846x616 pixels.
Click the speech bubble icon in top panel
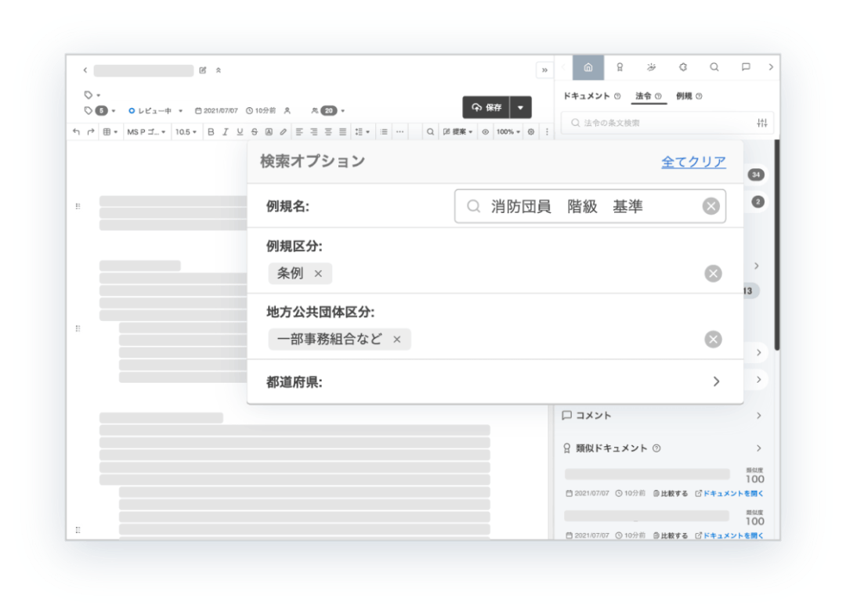(746, 67)
